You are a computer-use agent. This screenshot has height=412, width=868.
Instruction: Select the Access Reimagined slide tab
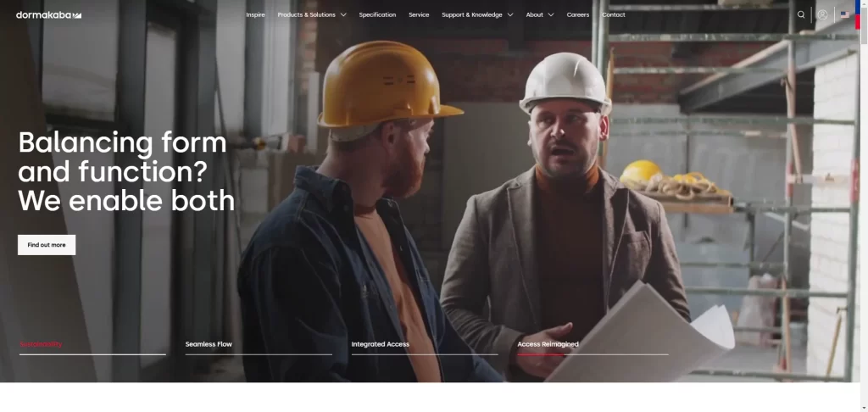(548, 344)
